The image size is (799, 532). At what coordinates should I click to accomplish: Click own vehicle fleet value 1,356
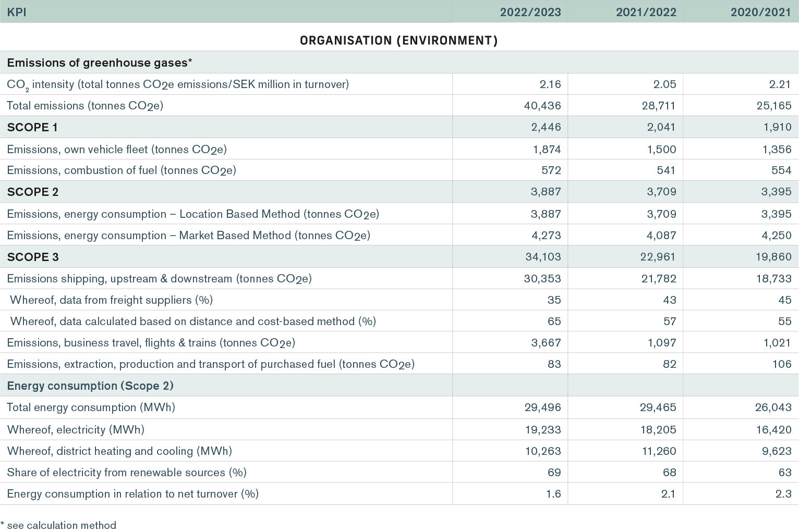coord(777,150)
